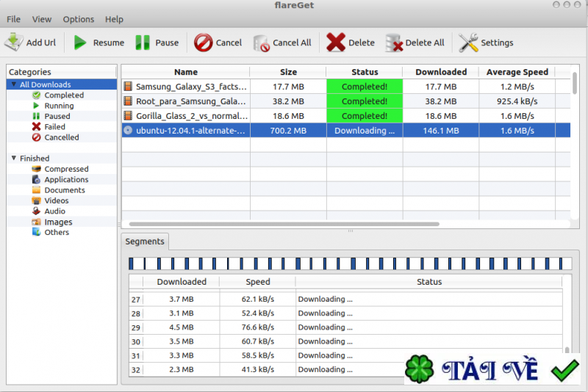Click the Downloading status of ubuntu row
Screen dimensions: 588x392
[365, 130]
